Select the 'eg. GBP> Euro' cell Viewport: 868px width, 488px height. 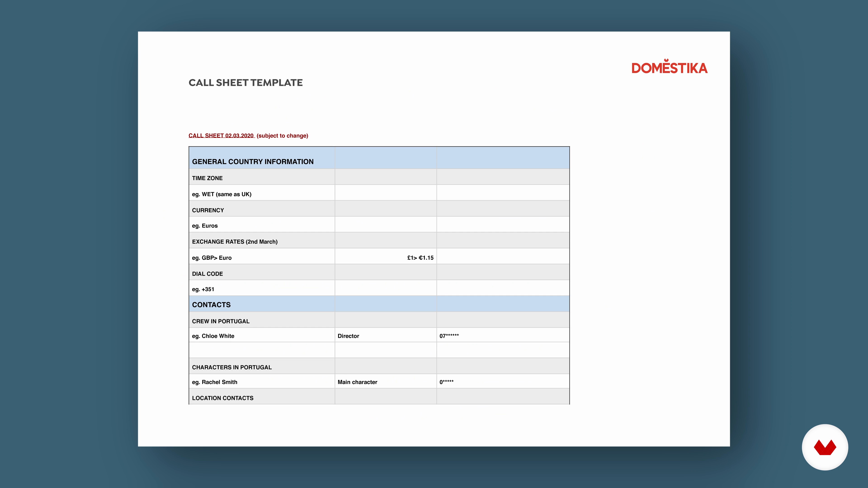click(x=262, y=256)
